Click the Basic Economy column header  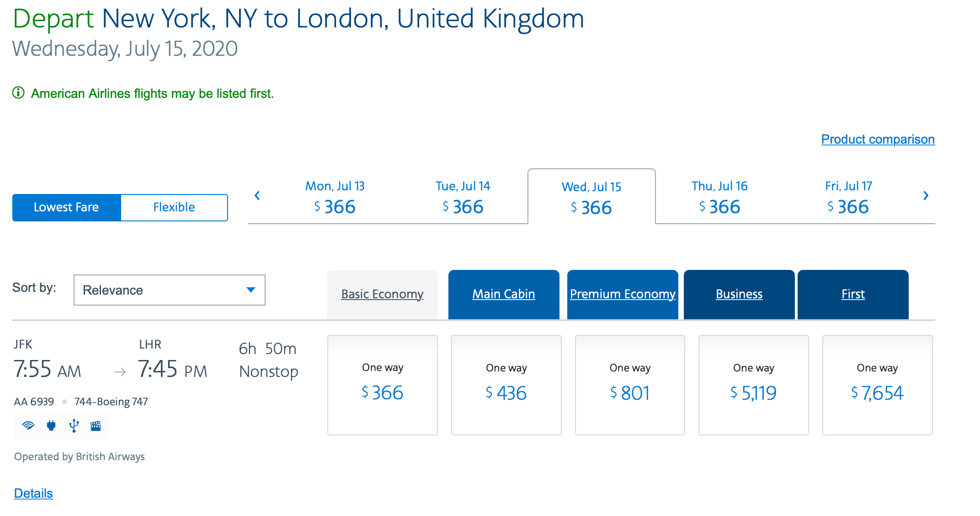point(382,294)
